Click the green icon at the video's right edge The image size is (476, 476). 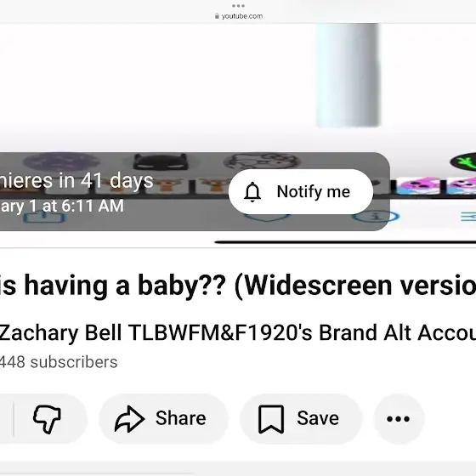pos(463,161)
